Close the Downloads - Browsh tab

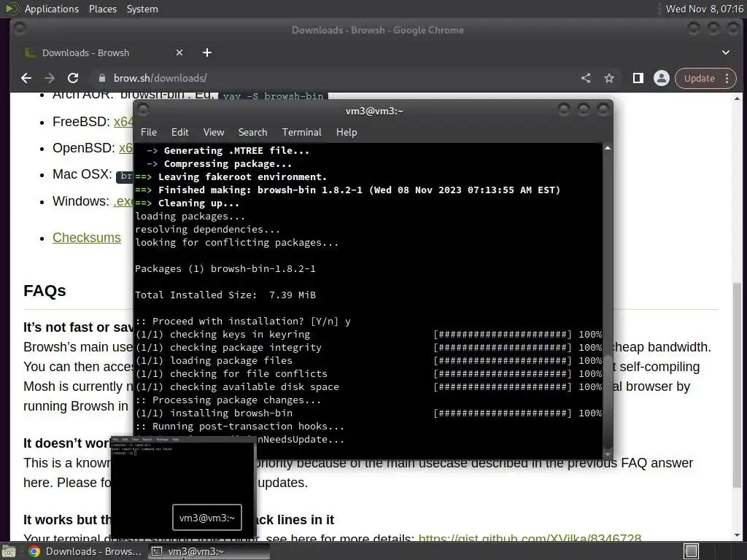point(179,52)
